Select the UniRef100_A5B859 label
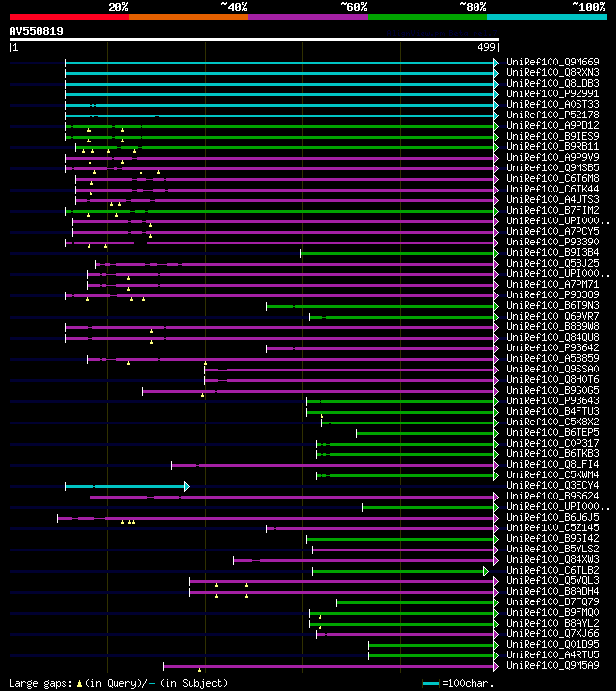 click(552, 358)
